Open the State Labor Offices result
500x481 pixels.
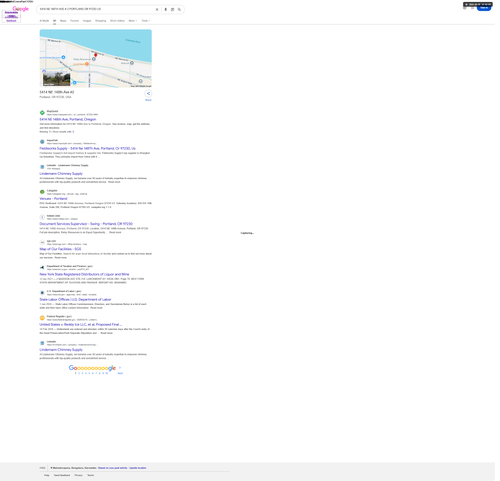[75, 299]
